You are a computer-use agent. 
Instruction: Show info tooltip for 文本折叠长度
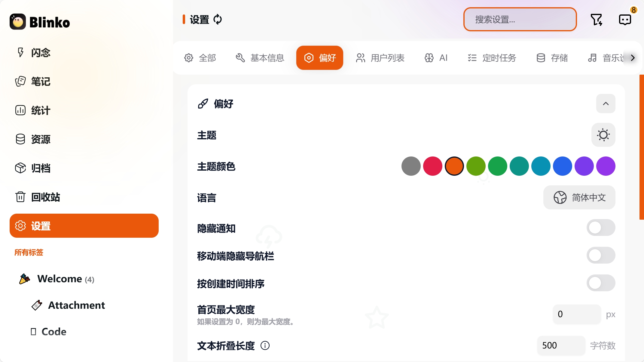click(265, 345)
